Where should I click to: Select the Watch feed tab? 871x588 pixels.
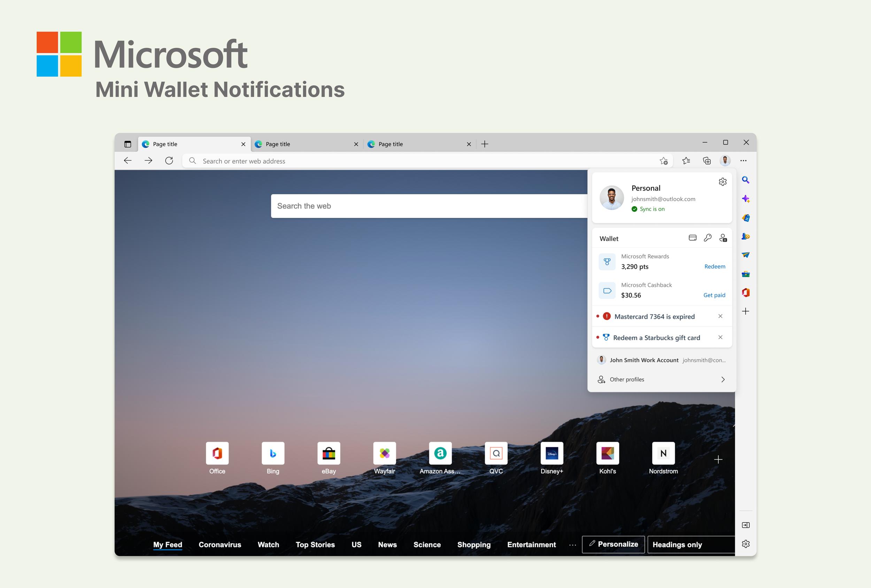click(x=268, y=544)
